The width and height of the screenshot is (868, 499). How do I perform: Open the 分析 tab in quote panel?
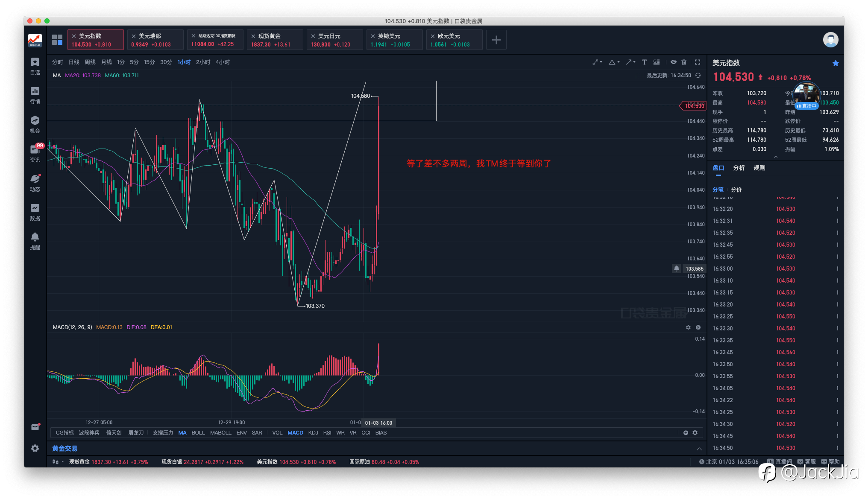click(739, 168)
